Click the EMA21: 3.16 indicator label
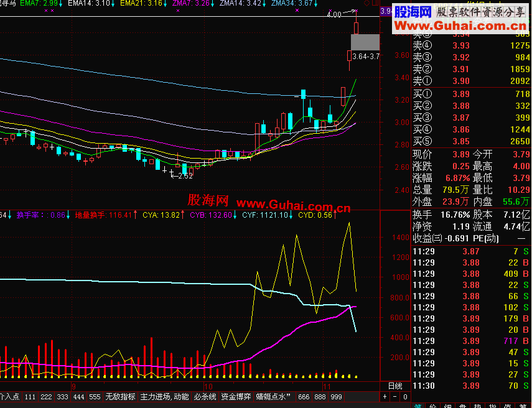This screenshot has width=532, height=408. pyautogui.click(x=144, y=3)
